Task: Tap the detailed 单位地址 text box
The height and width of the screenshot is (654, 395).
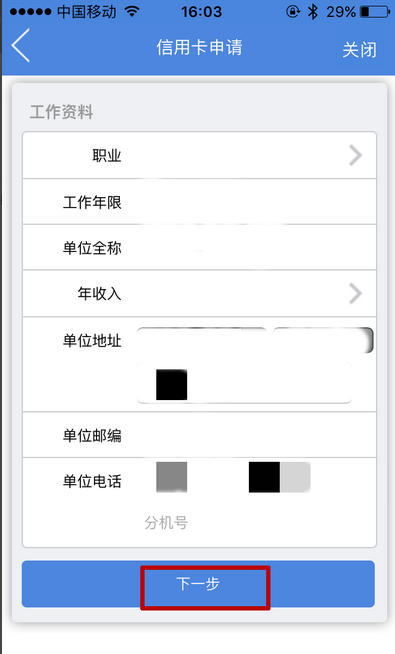Action: (244, 382)
